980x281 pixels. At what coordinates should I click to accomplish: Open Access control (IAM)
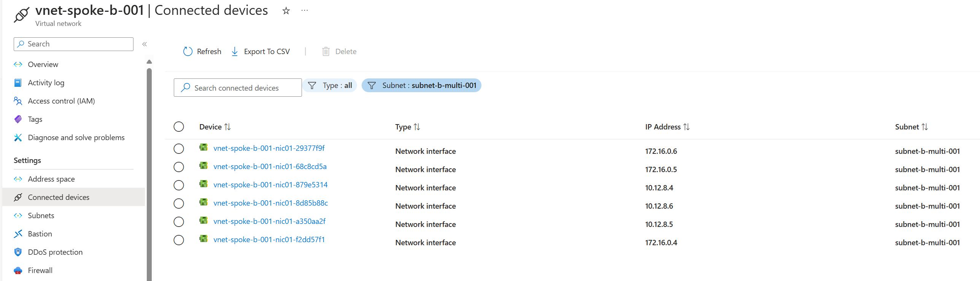click(73, 101)
